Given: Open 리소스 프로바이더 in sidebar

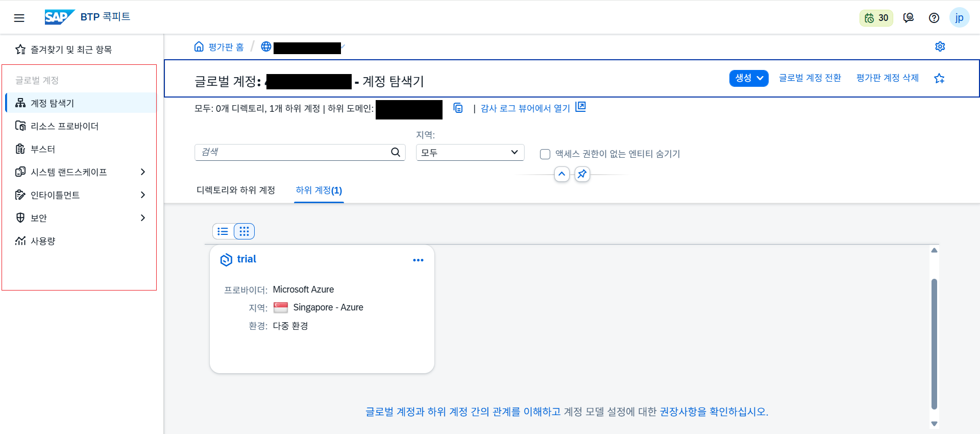Looking at the screenshot, I should click(81, 126).
